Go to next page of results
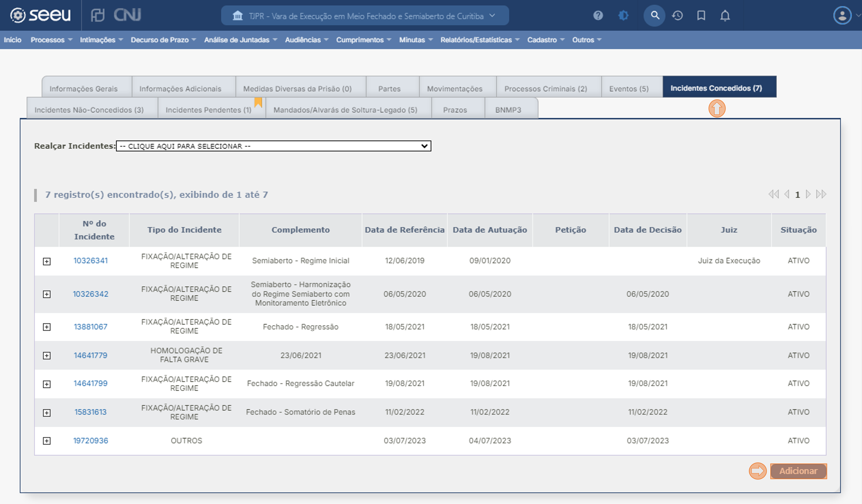The height and width of the screenshot is (504, 862). coord(808,194)
